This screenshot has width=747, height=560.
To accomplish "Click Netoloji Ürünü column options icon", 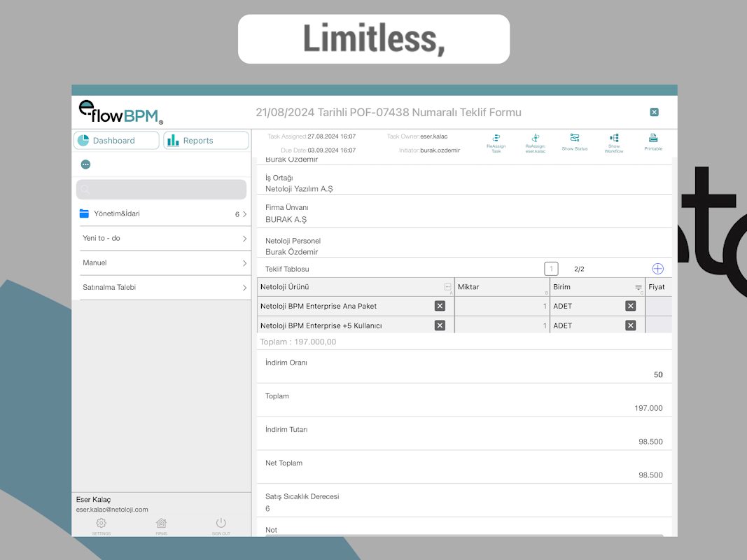I will 447,287.
